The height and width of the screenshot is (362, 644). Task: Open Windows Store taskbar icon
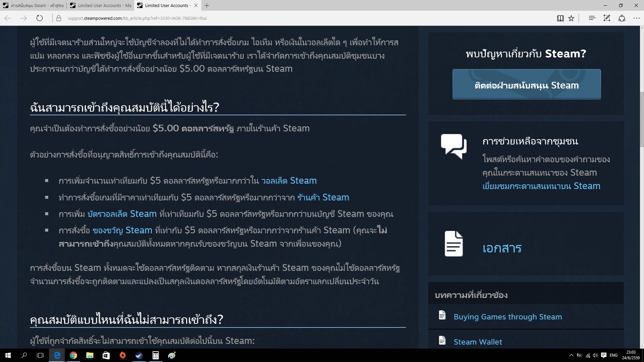point(106,355)
